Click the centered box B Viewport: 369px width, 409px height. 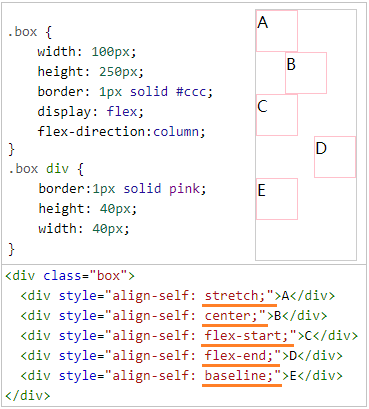[306, 73]
